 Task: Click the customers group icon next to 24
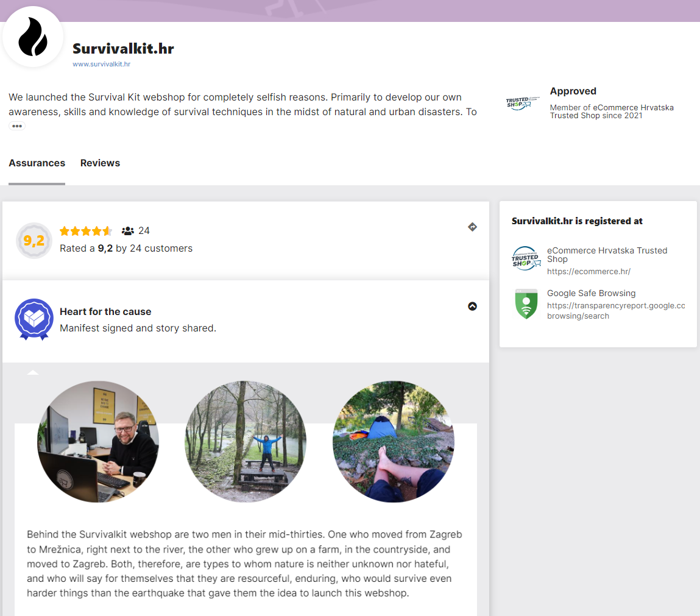128,231
